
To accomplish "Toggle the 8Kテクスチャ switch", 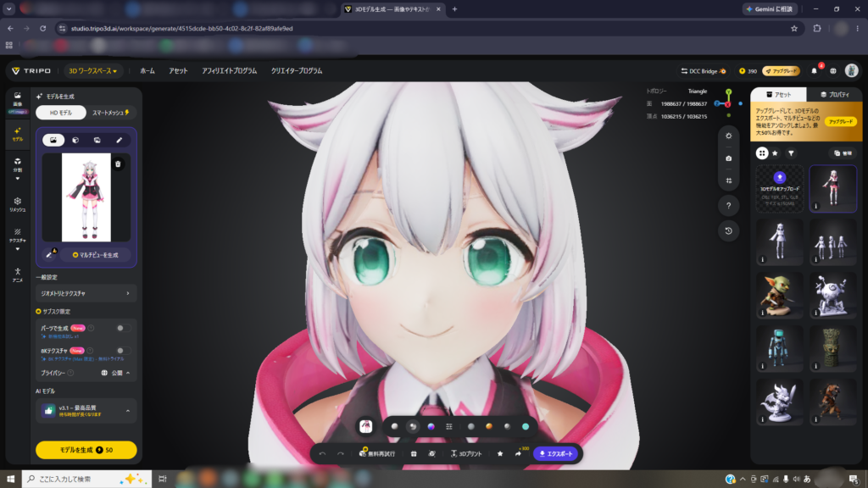I will click(123, 350).
